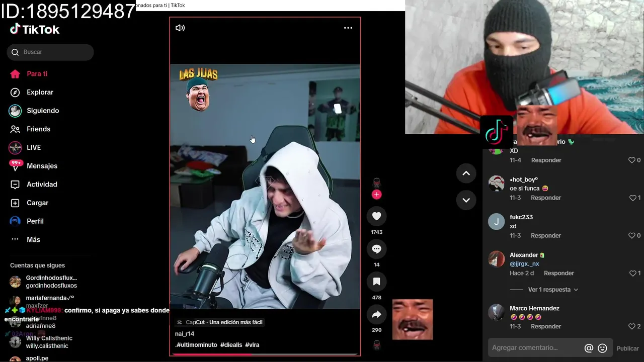644x362 pixels.
Task: Open hot_boy commenter profile name
Action: pyautogui.click(x=524, y=179)
